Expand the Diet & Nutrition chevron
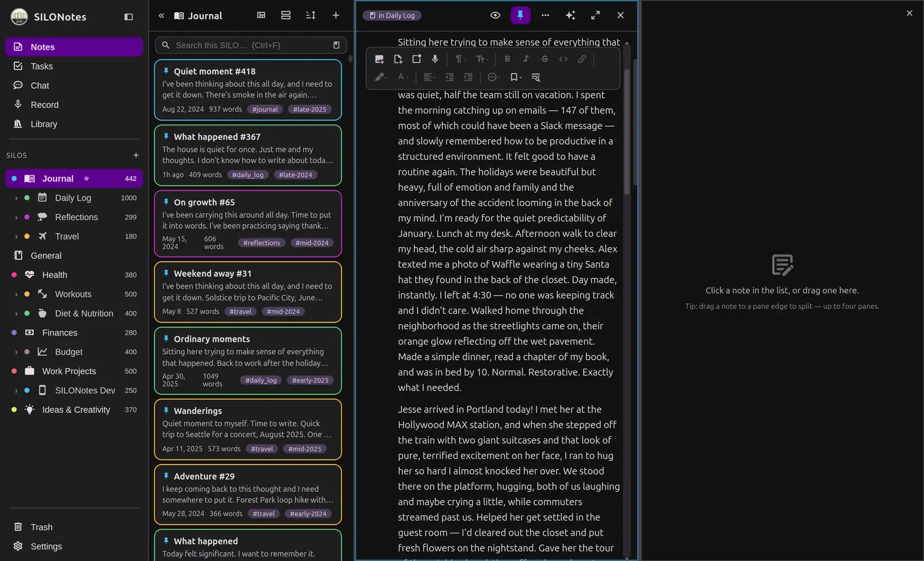 (16, 314)
